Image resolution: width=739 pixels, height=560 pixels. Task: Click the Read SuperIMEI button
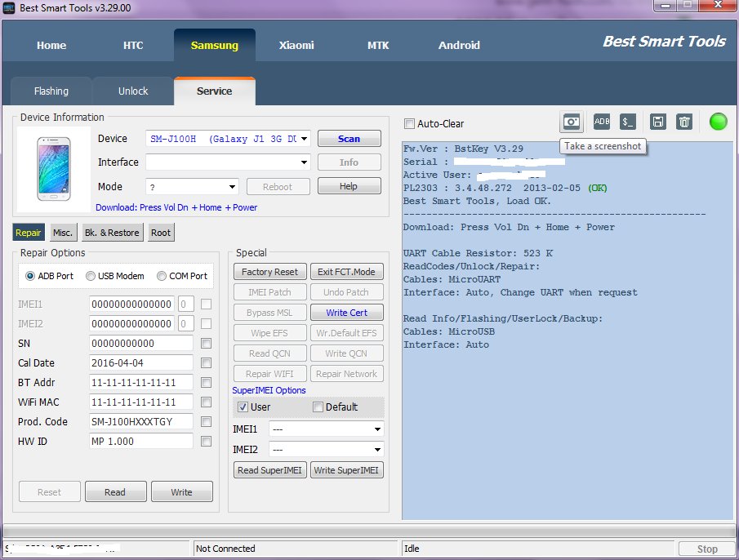point(270,470)
